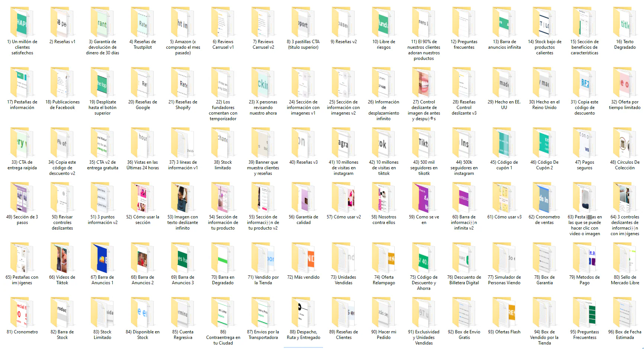Screen dimensions: 644x349
Task: Select the '72) Más vendido' folder
Action: (303, 259)
